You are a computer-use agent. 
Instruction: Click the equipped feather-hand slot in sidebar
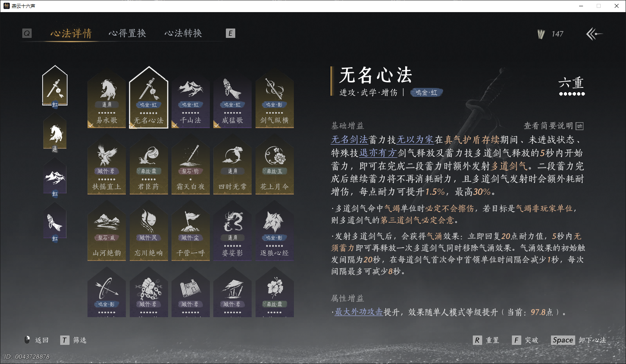(x=55, y=223)
